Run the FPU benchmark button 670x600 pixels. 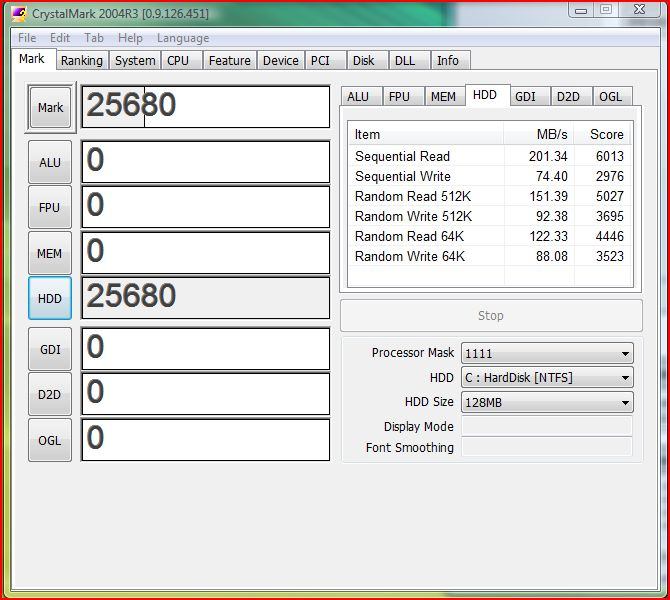[50, 207]
